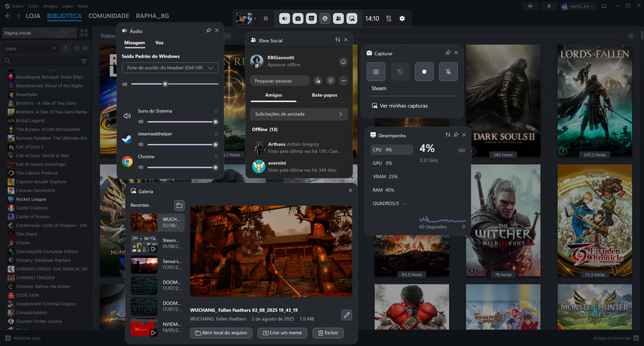Take a screenshot in the Capturar widget
The image size is (644, 346).
pos(376,72)
